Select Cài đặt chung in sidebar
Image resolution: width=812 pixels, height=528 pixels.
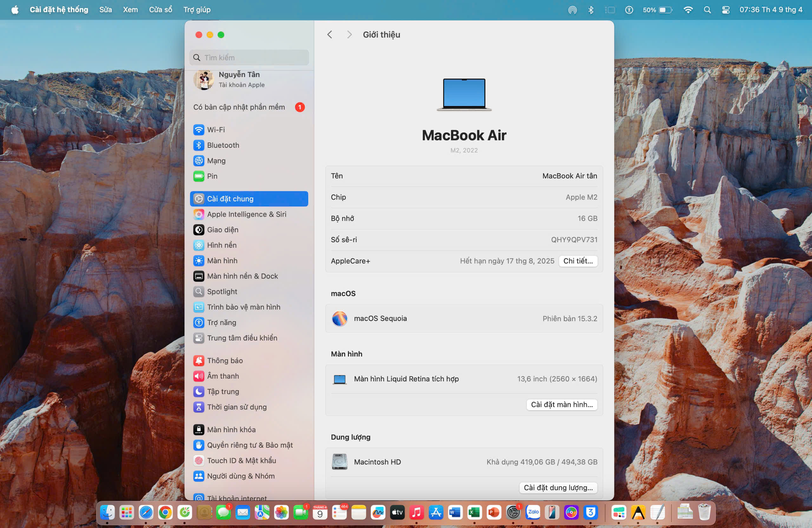[249, 199]
